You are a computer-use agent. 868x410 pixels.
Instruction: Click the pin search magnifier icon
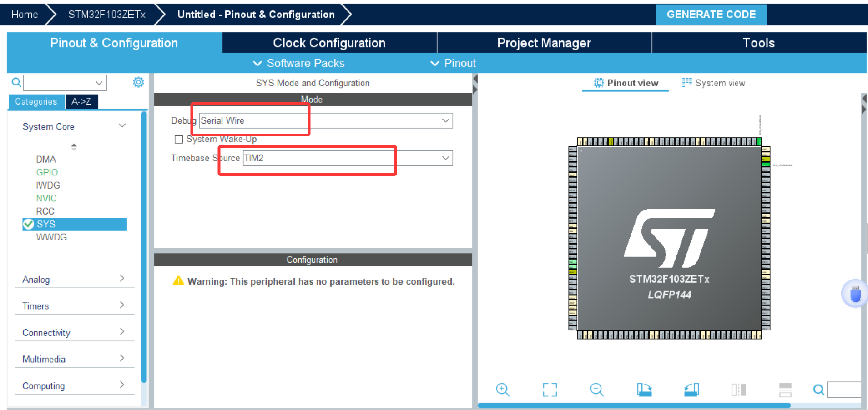[x=818, y=390]
